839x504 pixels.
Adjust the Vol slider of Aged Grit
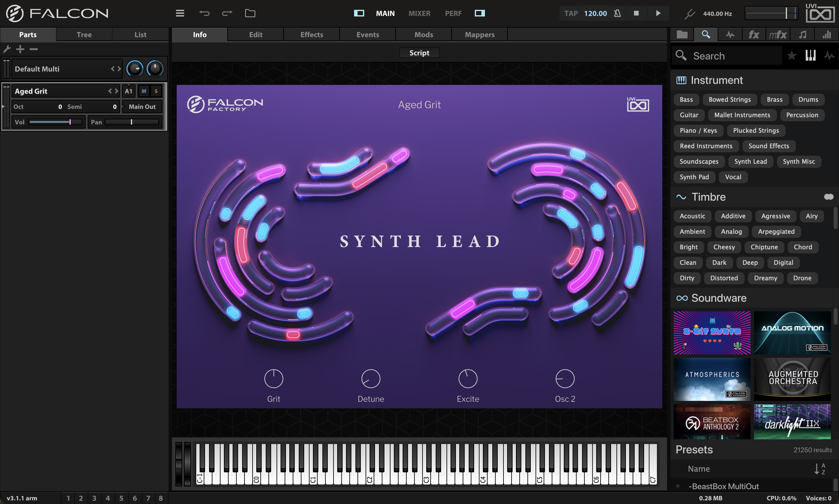pos(55,122)
